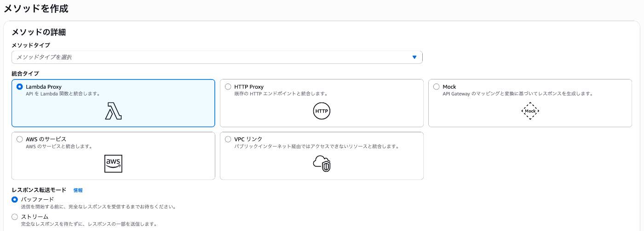Click the メソッドタイプ label
Image resolution: width=644 pixels, height=231 pixels.
[31, 45]
